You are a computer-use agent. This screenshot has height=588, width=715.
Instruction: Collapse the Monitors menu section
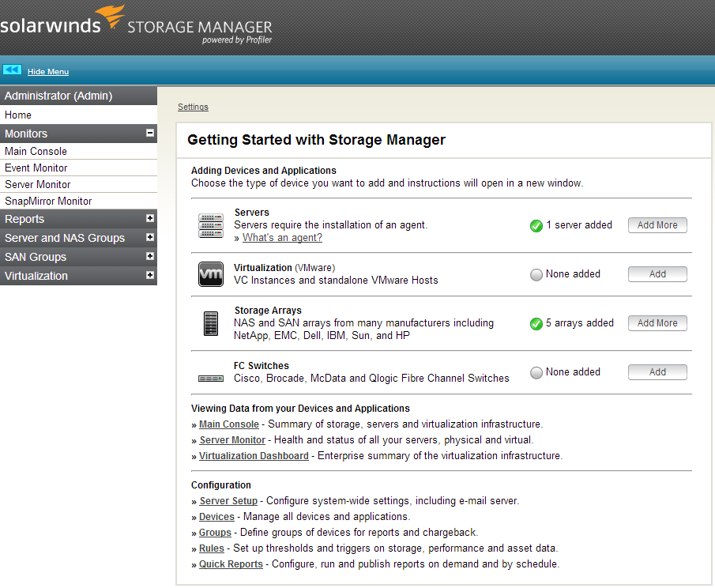click(x=150, y=134)
